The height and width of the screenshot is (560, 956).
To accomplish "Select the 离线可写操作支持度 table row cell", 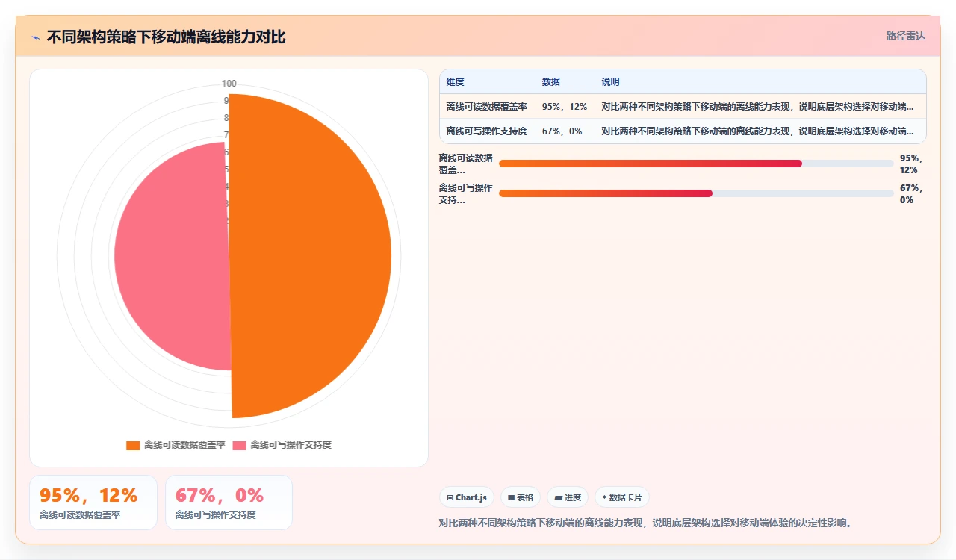I will [x=486, y=131].
